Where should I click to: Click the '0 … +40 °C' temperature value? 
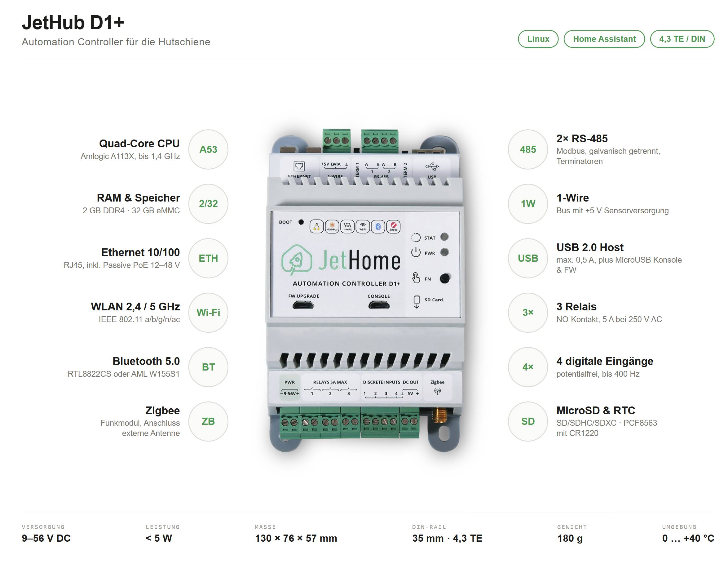coord(688,538)
